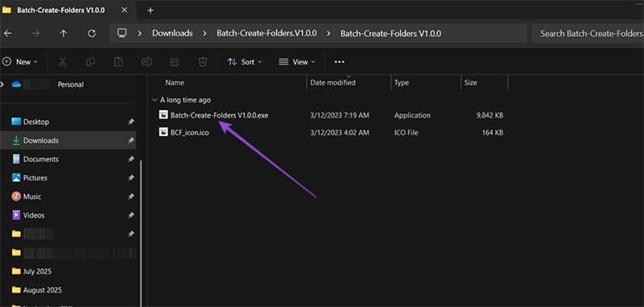Unpin Desktop using its pin icon
This screenshot has height=307, width=644.
[x=130, y=122]
